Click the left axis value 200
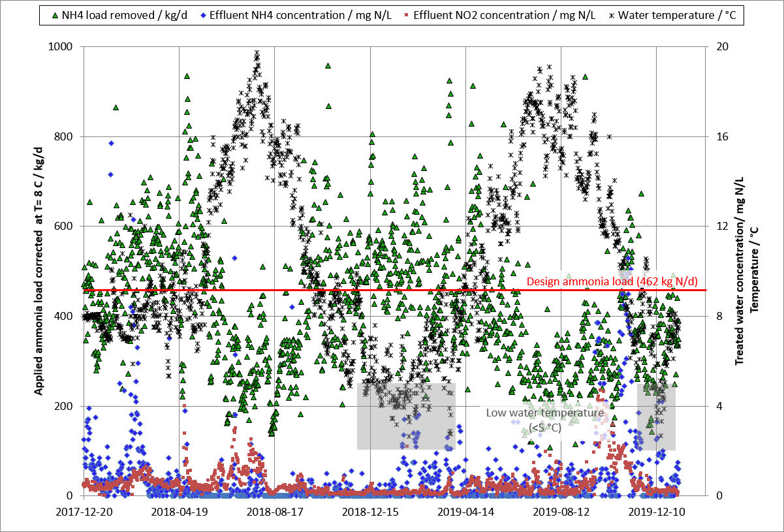Image resolution: width=784 pixels, height=532 pixels. point(64,406)
